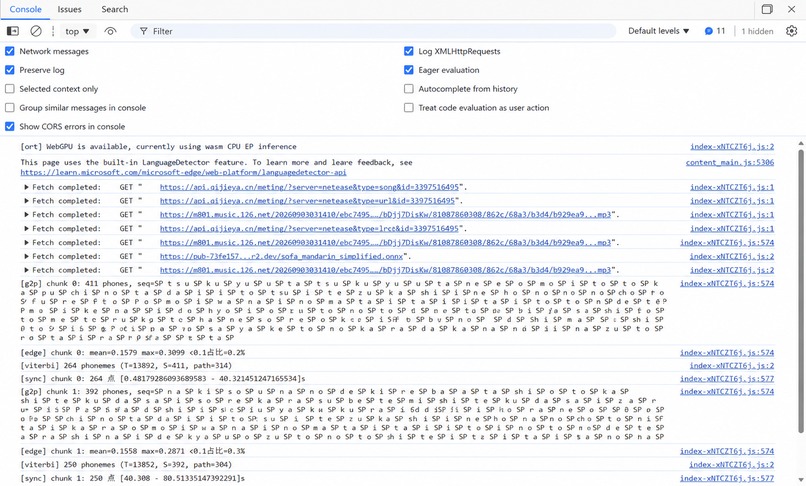
Task: Select the '[ort] WebGPU is available' log line
Action: 158,147
